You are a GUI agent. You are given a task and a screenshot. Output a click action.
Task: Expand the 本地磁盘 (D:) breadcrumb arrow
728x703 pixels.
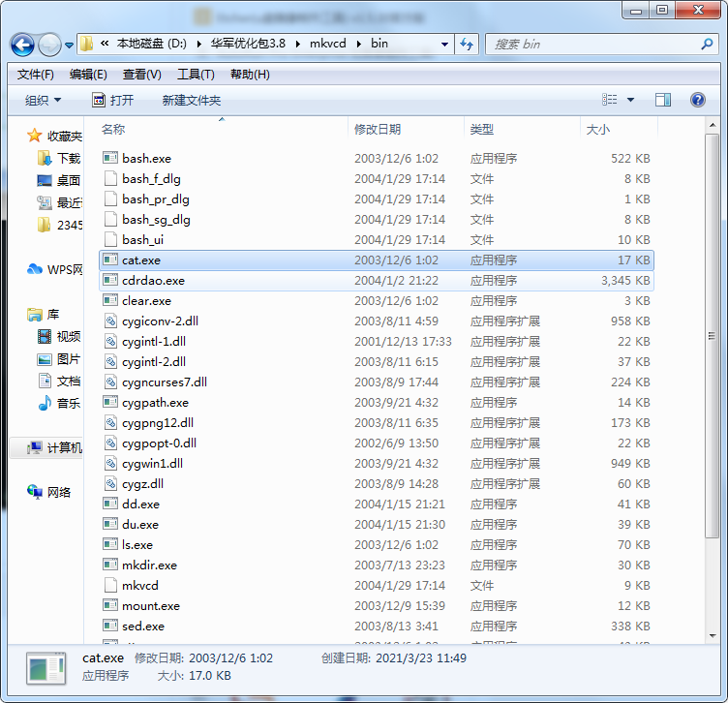[198, 45]
